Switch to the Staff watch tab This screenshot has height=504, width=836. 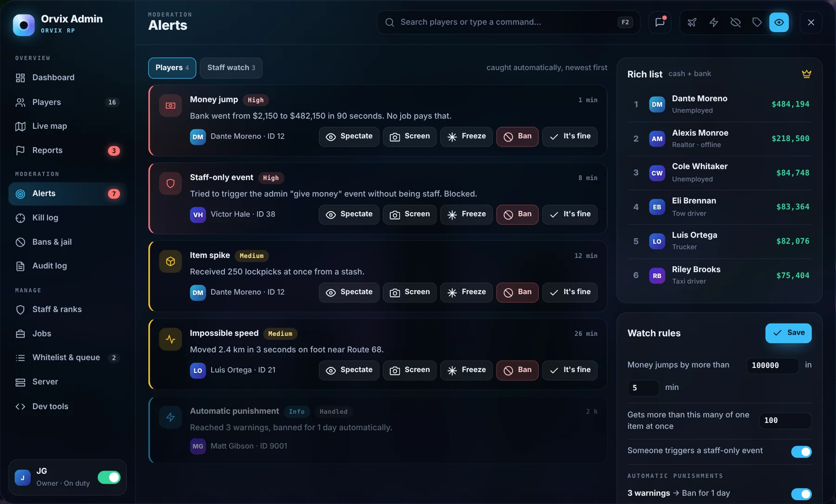[231, 68]
